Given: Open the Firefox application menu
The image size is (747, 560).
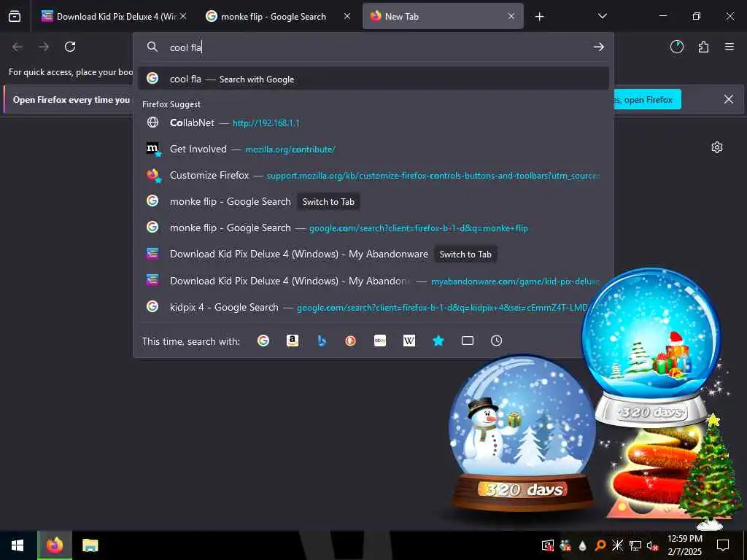Looking at the screenshot, I should click(x=729, y=47).
